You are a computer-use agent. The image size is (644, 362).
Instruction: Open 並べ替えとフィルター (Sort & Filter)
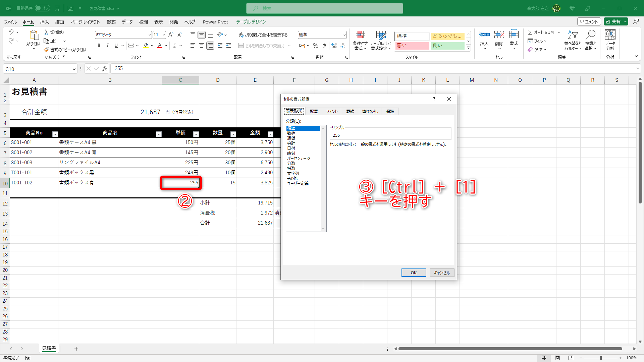tap(573, 40)
